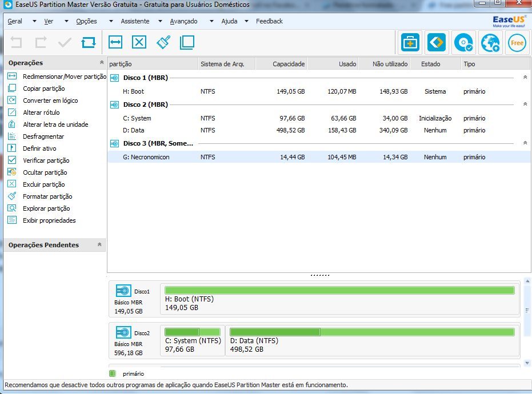Image resolution: width=532 pixels, height=394 pixels.
Task: Click the Format partition brush toolbar icon
Action: (163, 42)
